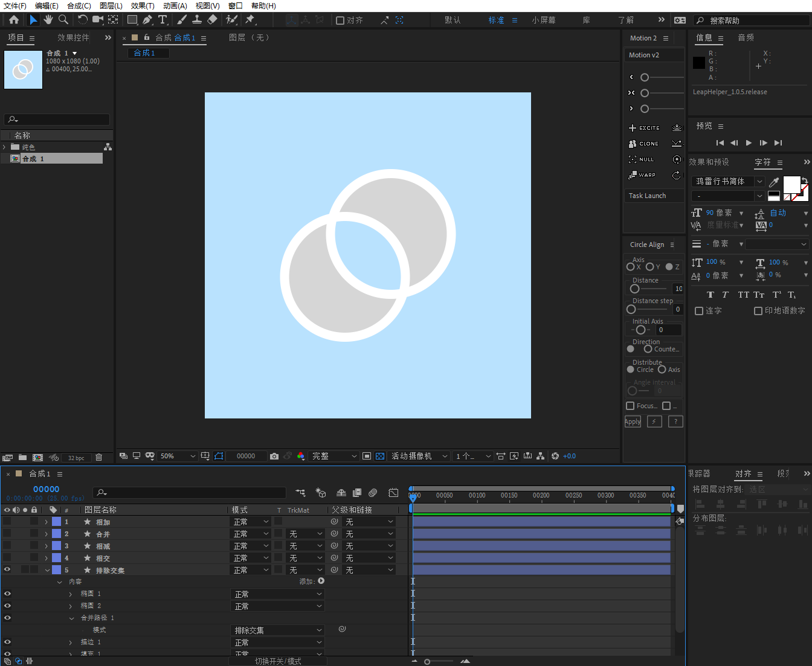Toggle visibility of 椭圆 1

[x=7, y=594]
